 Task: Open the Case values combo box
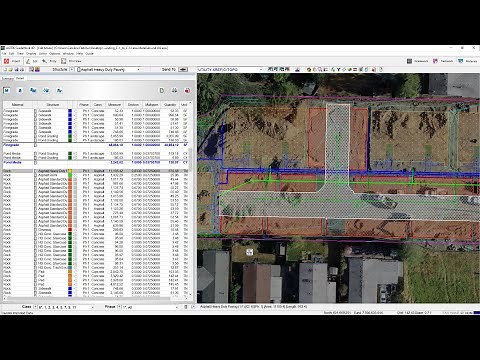point(66,307)
